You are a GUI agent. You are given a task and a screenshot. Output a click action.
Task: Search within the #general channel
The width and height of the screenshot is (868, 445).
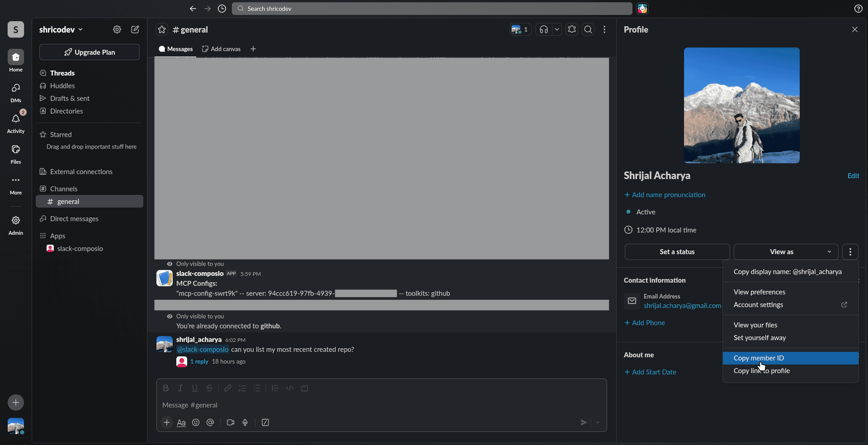(588, 29)
